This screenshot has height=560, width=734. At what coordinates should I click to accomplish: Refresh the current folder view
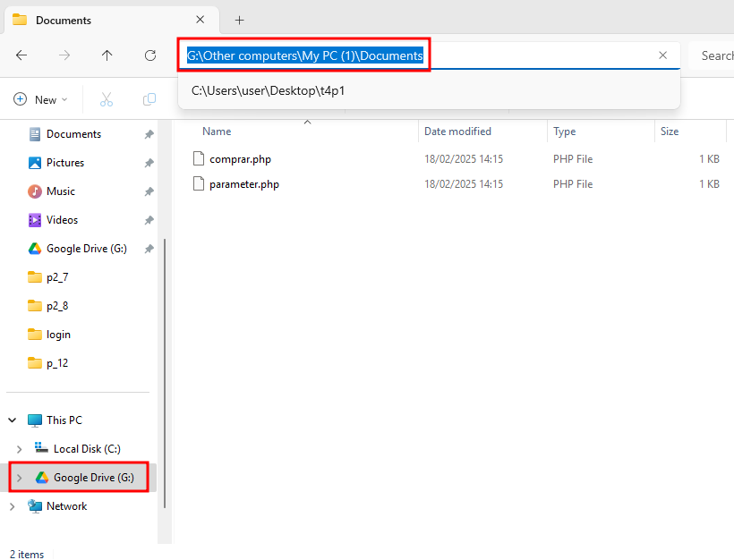click(150, 55)
